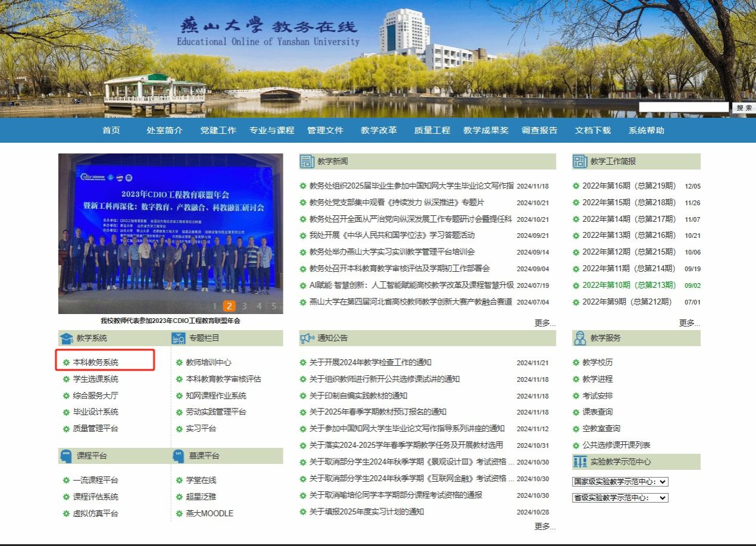Image resolution: width=756 pixels, height=546 pixels.
Task: Click the search text input field
Action: 683,108
